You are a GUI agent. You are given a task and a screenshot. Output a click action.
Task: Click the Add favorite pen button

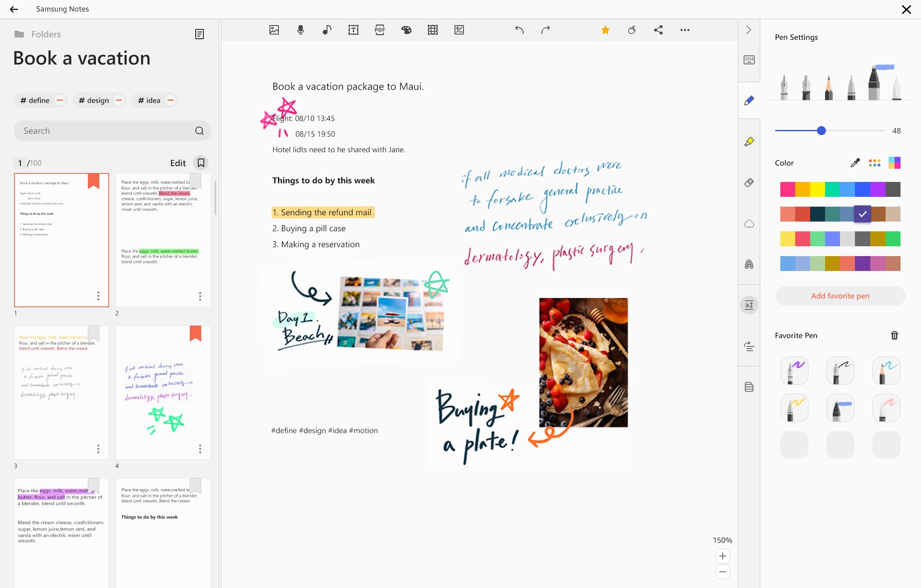pyautogui.click(x=840, y=296)
